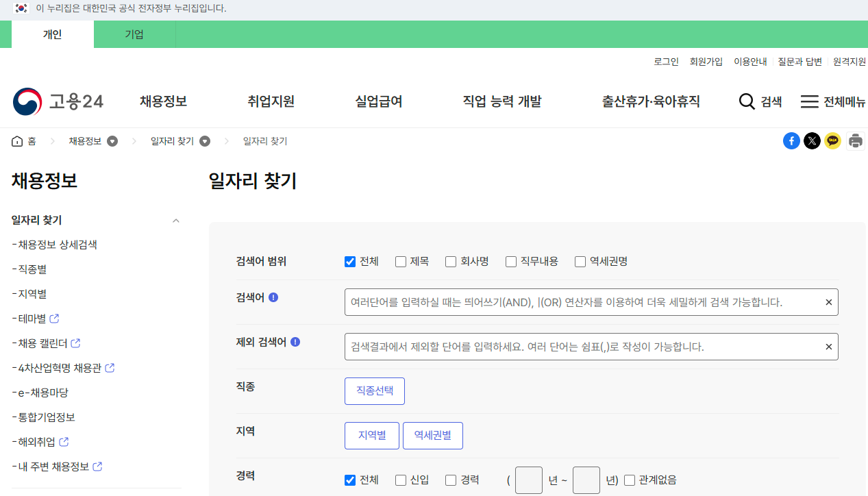The height and width of the screenshot is (496, 868).
Task: Go home using the house icon
Action: pos(16,140)
